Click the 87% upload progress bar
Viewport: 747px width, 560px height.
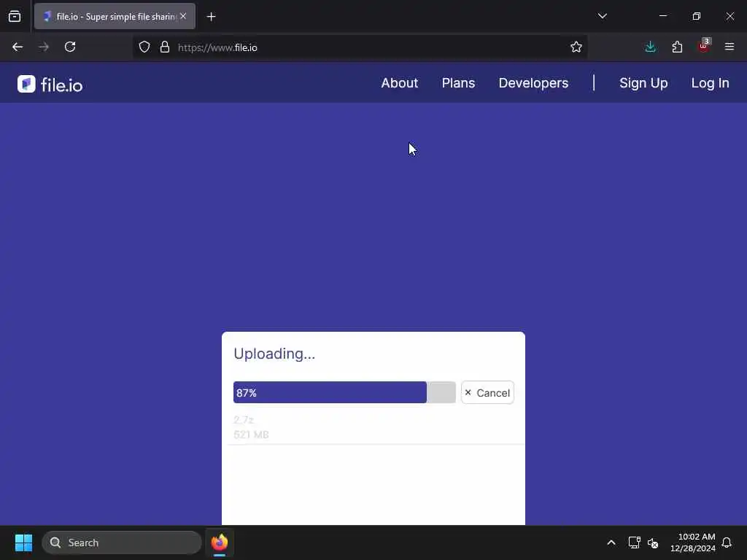[344, 392]
